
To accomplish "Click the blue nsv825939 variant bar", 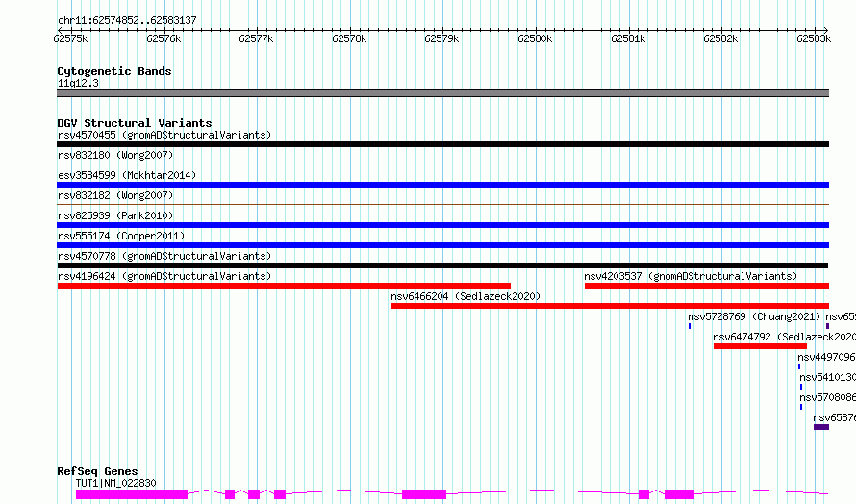I will (x=442, y=225).
